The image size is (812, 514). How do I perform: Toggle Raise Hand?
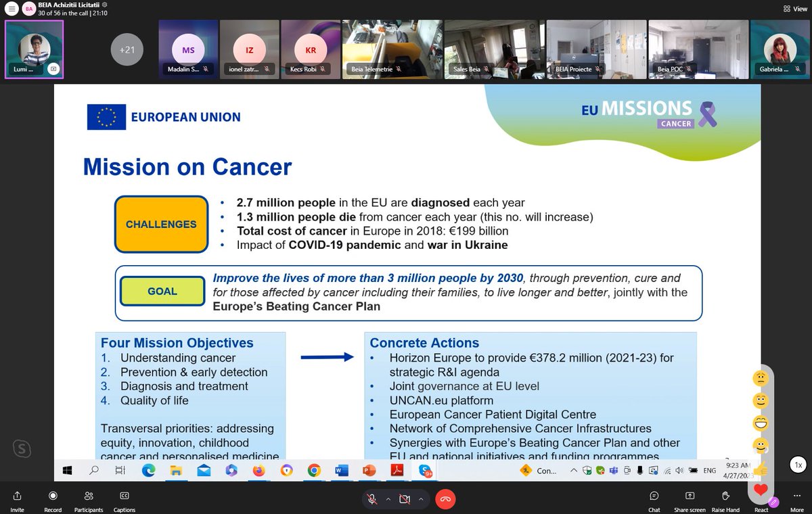(x=725, y=500)
